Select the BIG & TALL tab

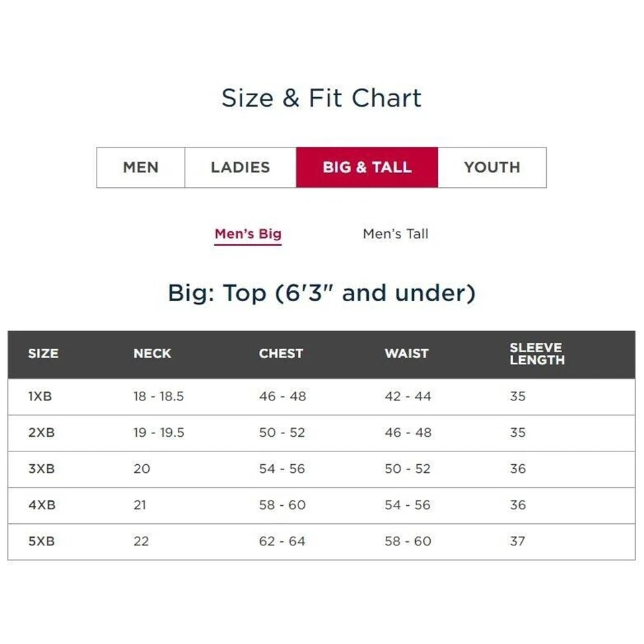[367, 168]
